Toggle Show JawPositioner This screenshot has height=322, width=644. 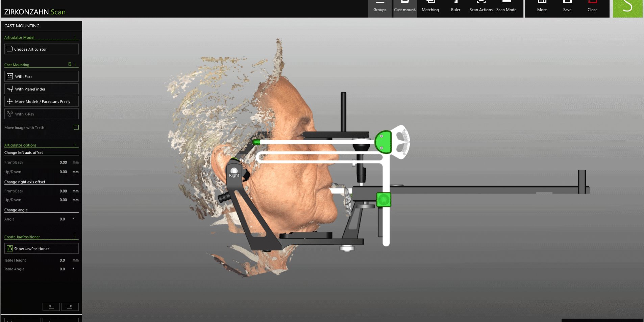coord(41,249)
